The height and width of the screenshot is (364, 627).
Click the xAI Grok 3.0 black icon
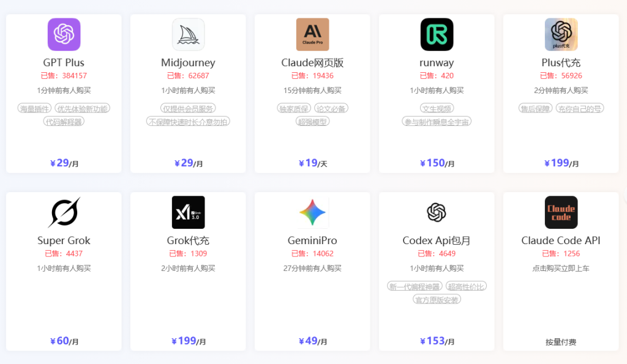tap(189, 212)
